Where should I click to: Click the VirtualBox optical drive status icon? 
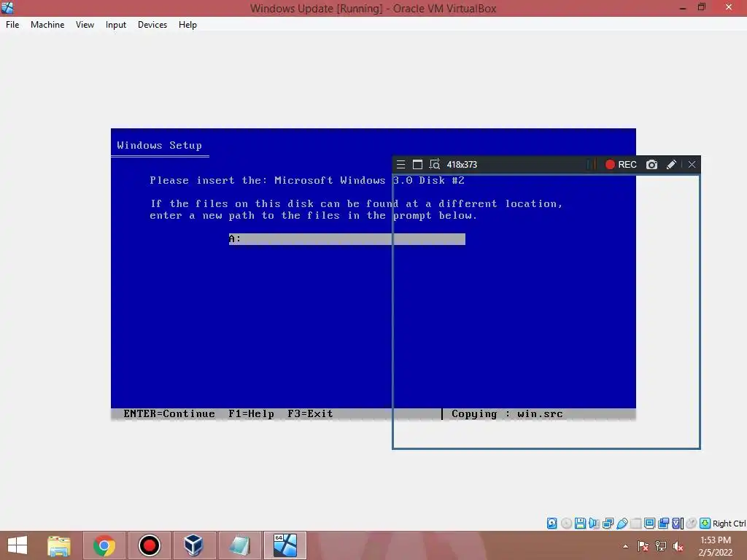pyautogui.click(x=566, y=524)
